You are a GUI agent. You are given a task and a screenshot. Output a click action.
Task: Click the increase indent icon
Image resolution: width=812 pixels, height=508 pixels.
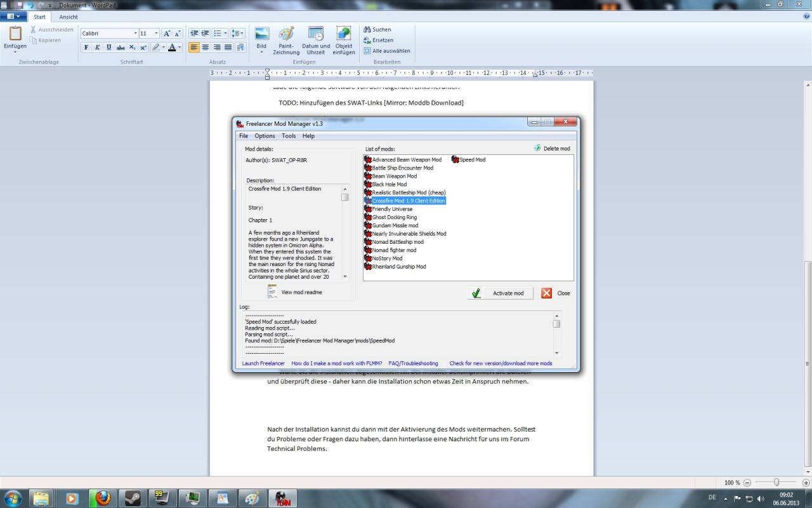pos(206,33)
